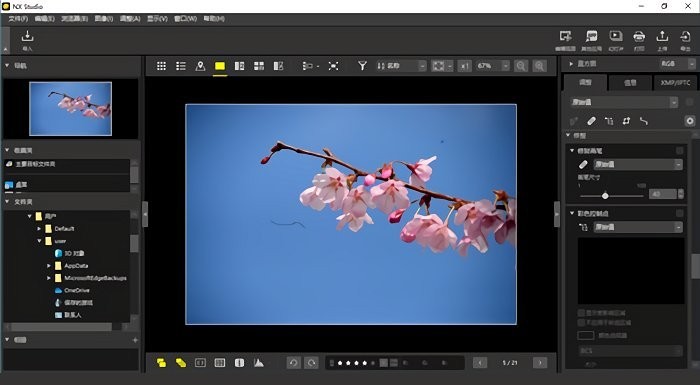Select the color control point tool icon
This screenshot has height=385, width=700.
click(x=609, y=121)
